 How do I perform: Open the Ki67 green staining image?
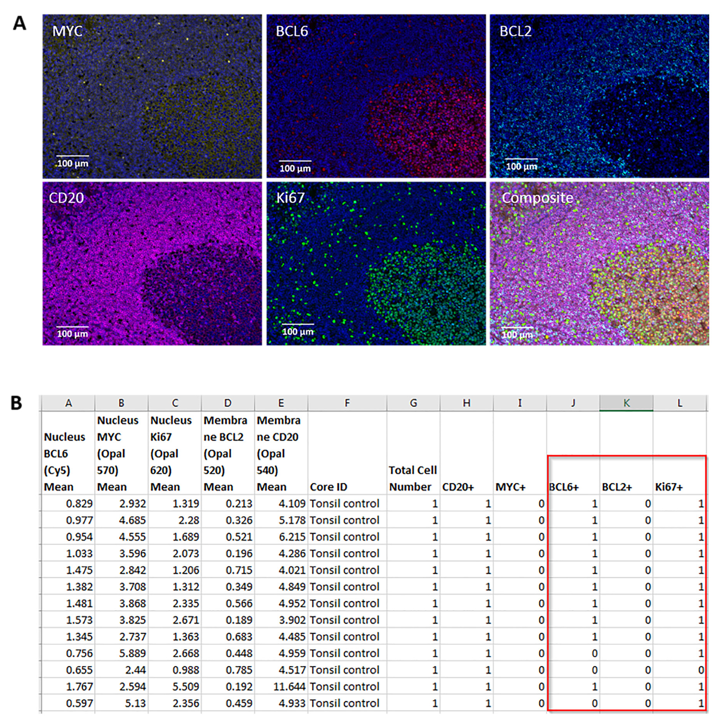point(376,264)
